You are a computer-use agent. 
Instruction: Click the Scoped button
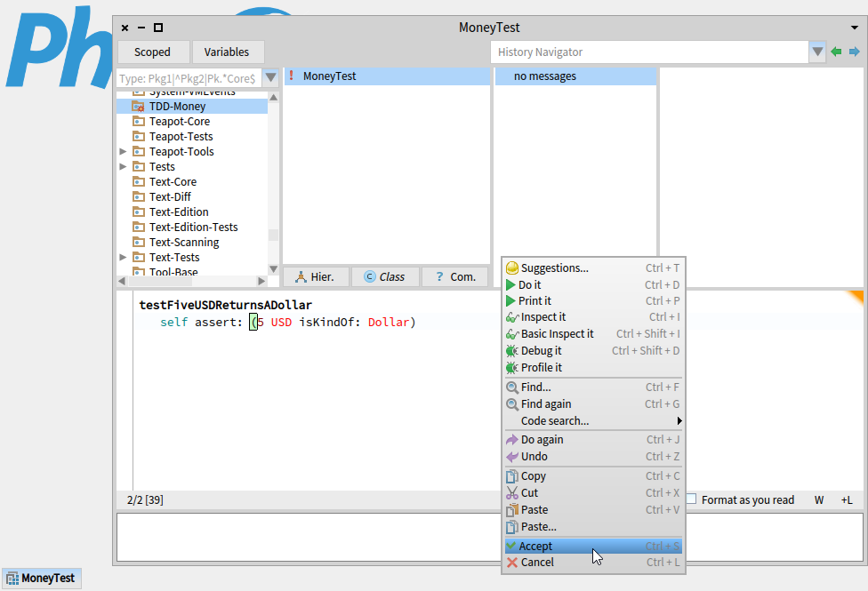click(x=153, y=52)
